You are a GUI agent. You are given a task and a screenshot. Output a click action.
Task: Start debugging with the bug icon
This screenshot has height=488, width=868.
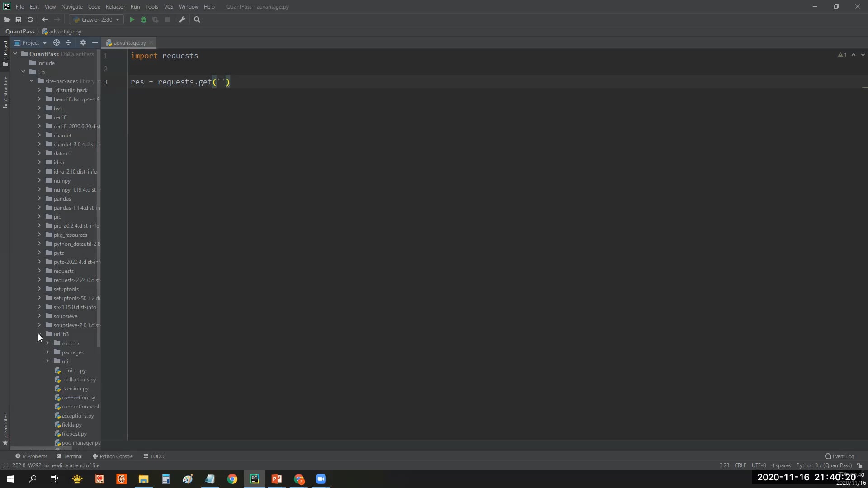pos(144,19)
